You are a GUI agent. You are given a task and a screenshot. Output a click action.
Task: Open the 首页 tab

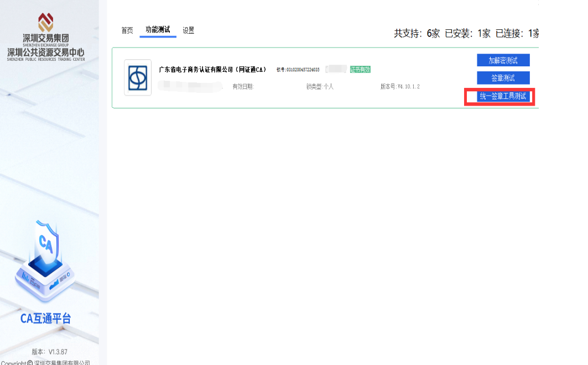coord(127,30)
